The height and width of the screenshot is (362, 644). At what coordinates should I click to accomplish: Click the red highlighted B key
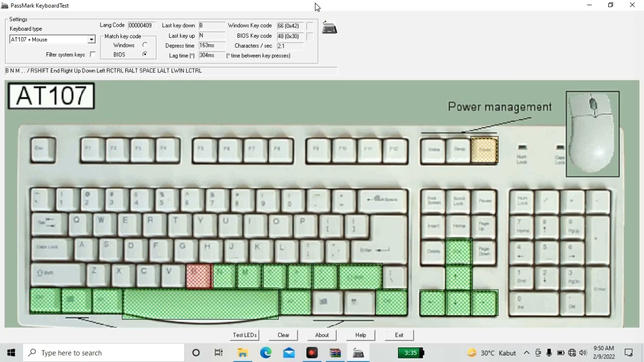(199, 276)
